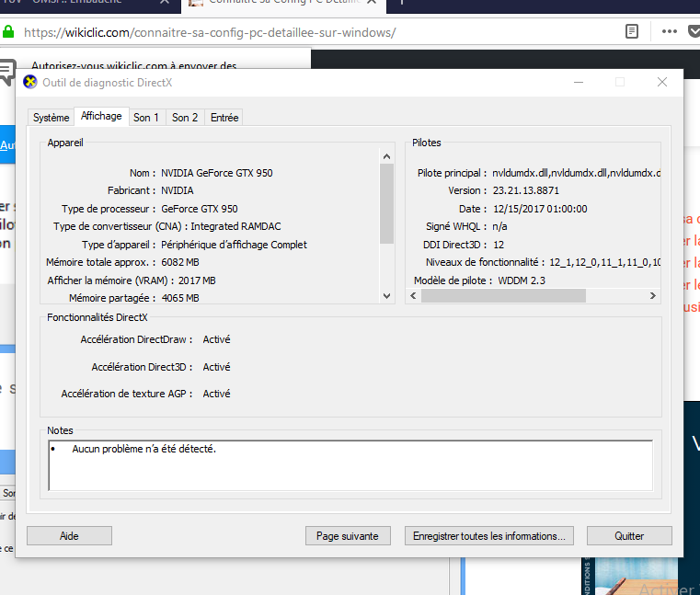Click the Aide button
Screen dimensions: 700x595
point(69,535)
